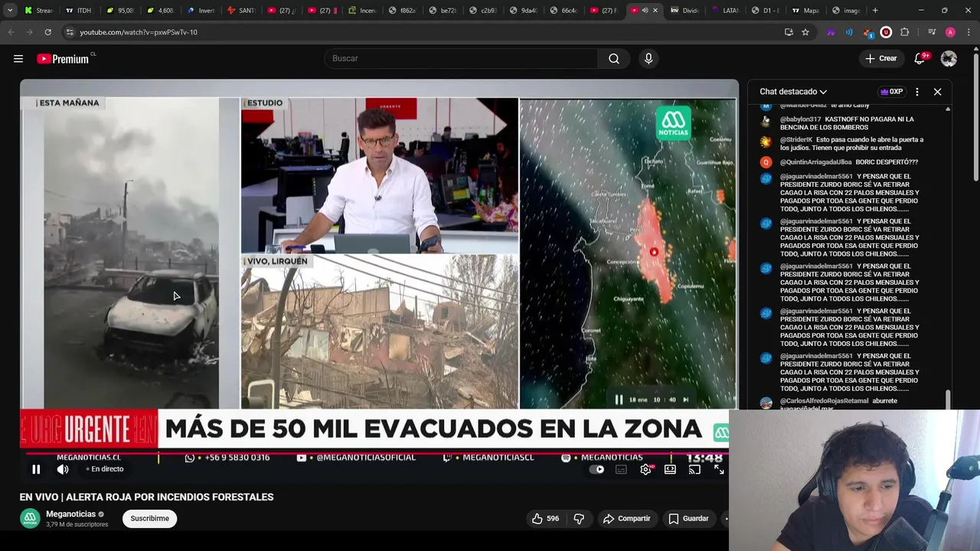980x551 pixels.
Task: Mute the current YouTube tab speaker
Action: (x=645, y=11)
